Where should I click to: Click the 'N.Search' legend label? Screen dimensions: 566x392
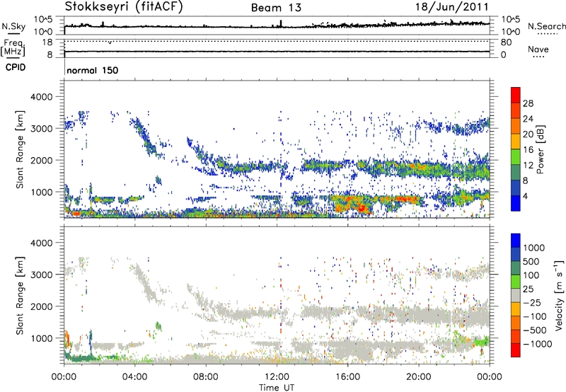pyautogui.click(x=546, y=26)
